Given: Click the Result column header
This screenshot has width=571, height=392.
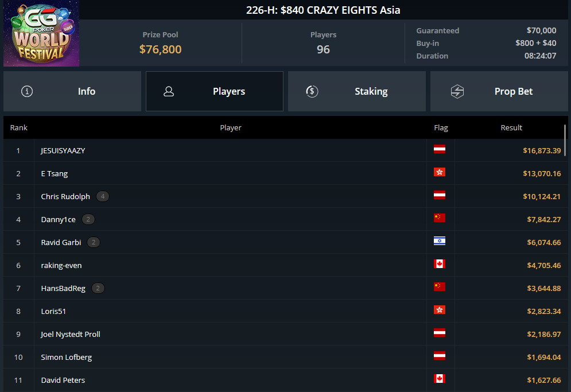Looking at the screenshot, I should pos(511,127).
